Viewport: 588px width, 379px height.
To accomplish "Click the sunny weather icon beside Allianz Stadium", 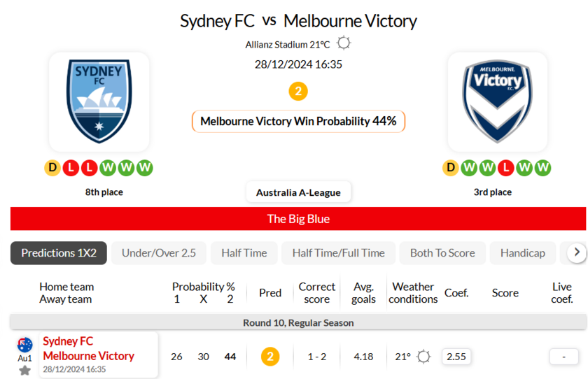I will [344, 43].
